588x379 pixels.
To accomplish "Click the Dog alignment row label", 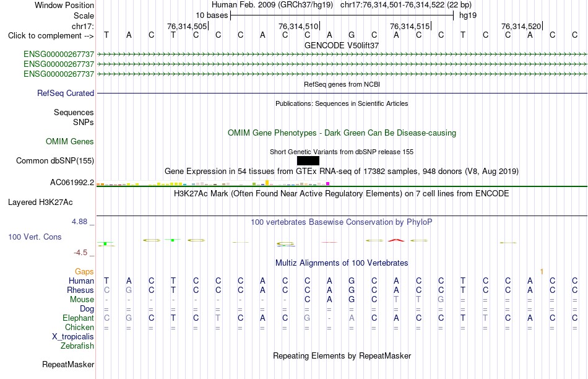I will point(87,309).
